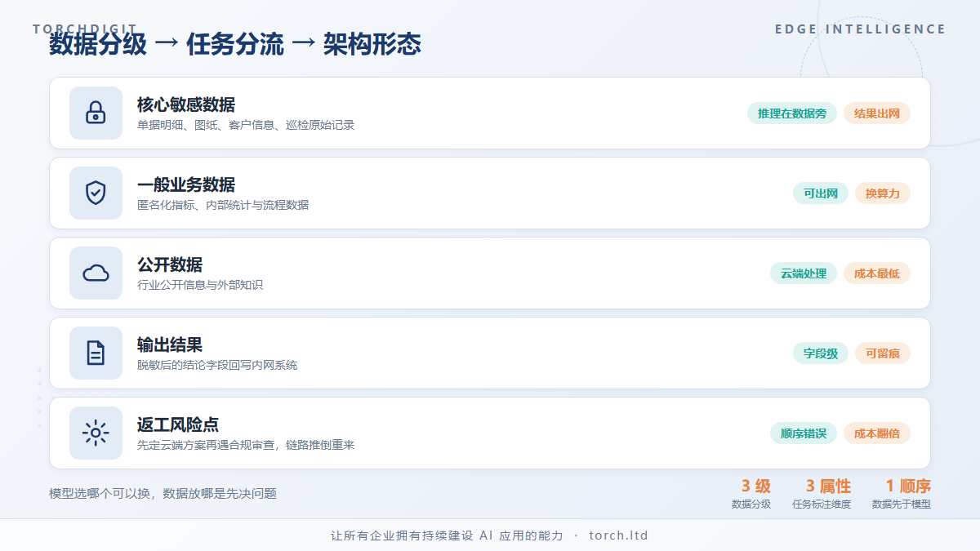The image size is (980, 551).
Task: Select the 结果出网 tag
Action: 876,113
